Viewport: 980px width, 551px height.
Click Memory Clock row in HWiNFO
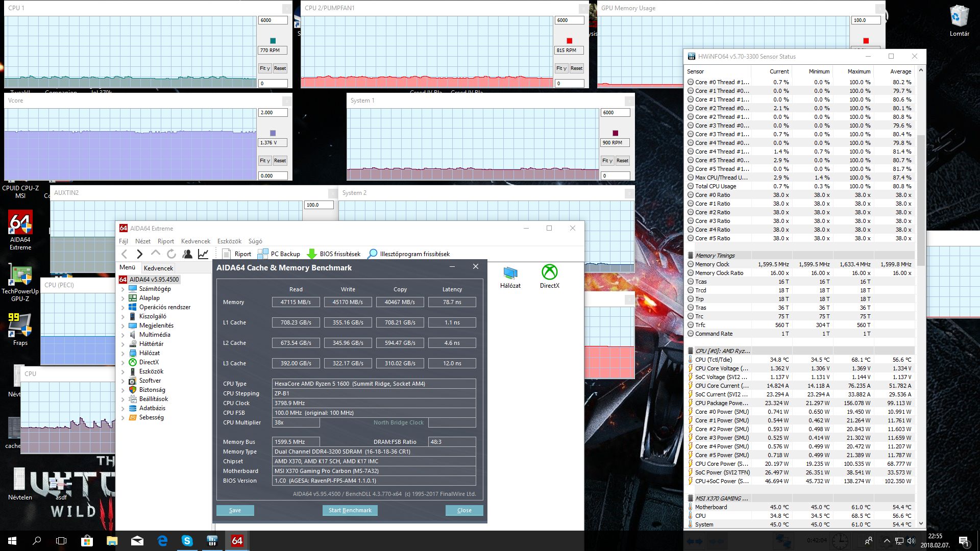[x=800, y=264]
